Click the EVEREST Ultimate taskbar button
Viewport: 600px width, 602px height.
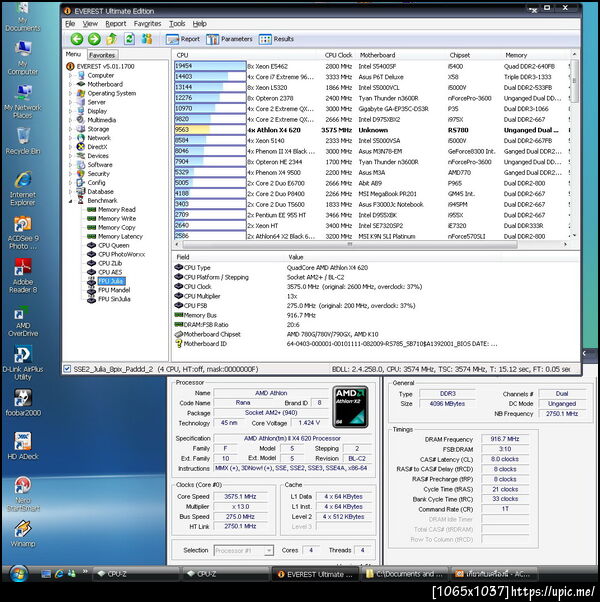pyautogui.click(x=317, y=574)
